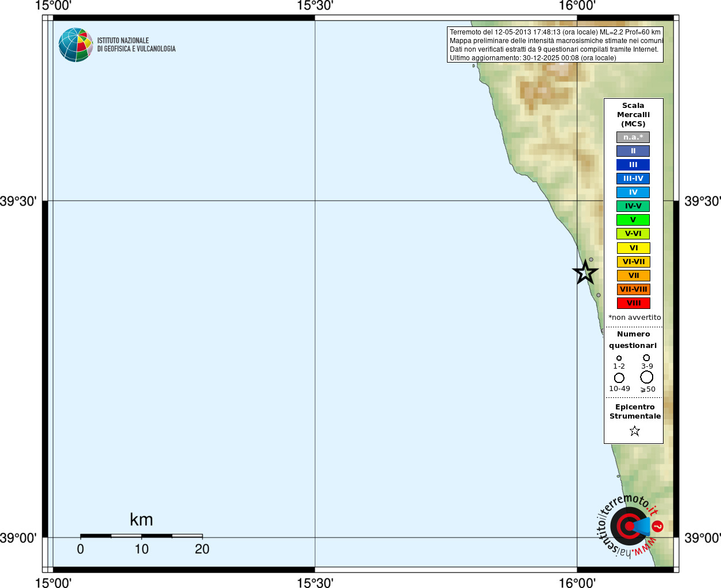Image resolution: width=721 pixels, height=588 pixels.
Task: Click the green V legend swatch
Action: pos(633,220)
